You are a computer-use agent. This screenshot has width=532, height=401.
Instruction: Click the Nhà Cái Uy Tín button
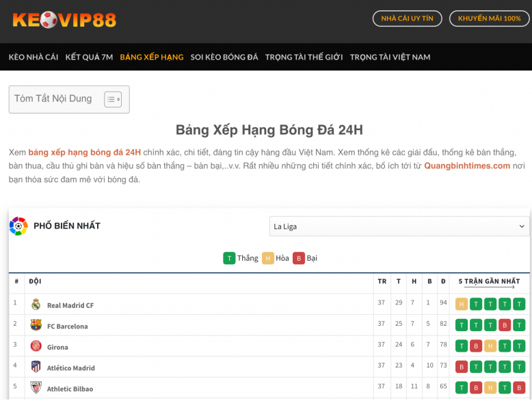[x=407, y=18]
